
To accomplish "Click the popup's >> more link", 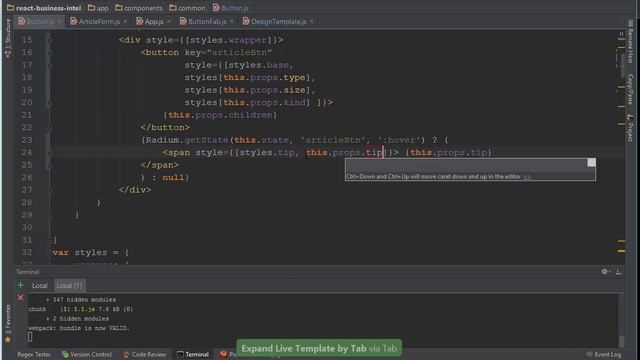I will (x=527, y=177).
